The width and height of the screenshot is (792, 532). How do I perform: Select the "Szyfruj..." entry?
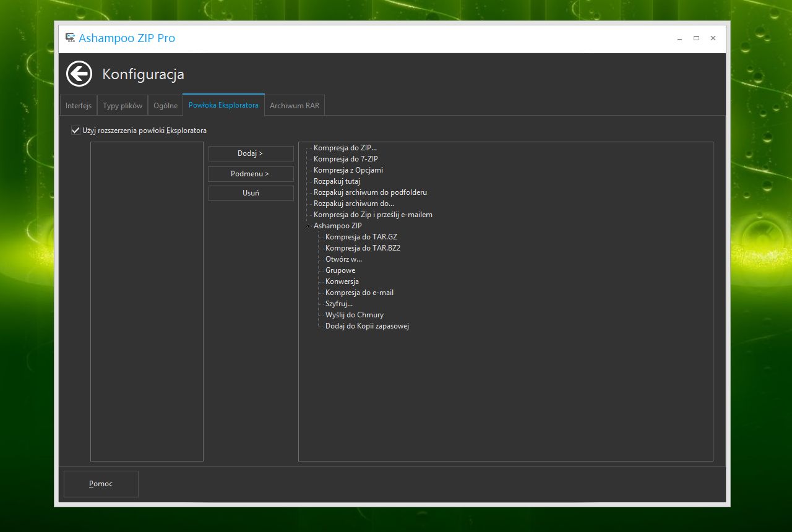click(x=339, y=304)
